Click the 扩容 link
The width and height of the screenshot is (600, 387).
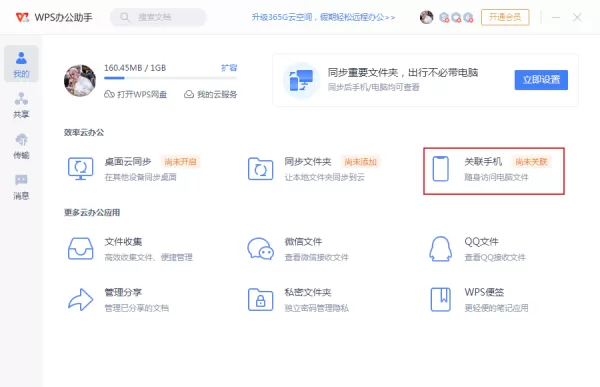(229, 68)
